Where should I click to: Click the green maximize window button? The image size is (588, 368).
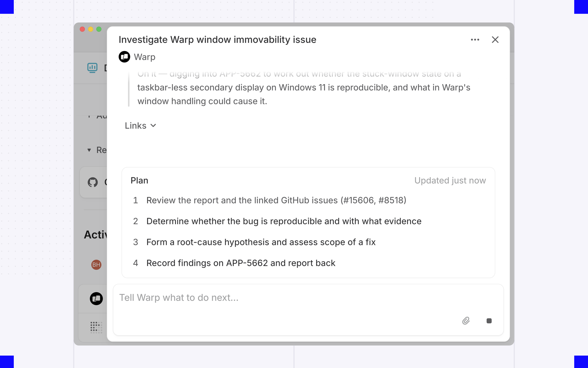click(x=99, y=29)
